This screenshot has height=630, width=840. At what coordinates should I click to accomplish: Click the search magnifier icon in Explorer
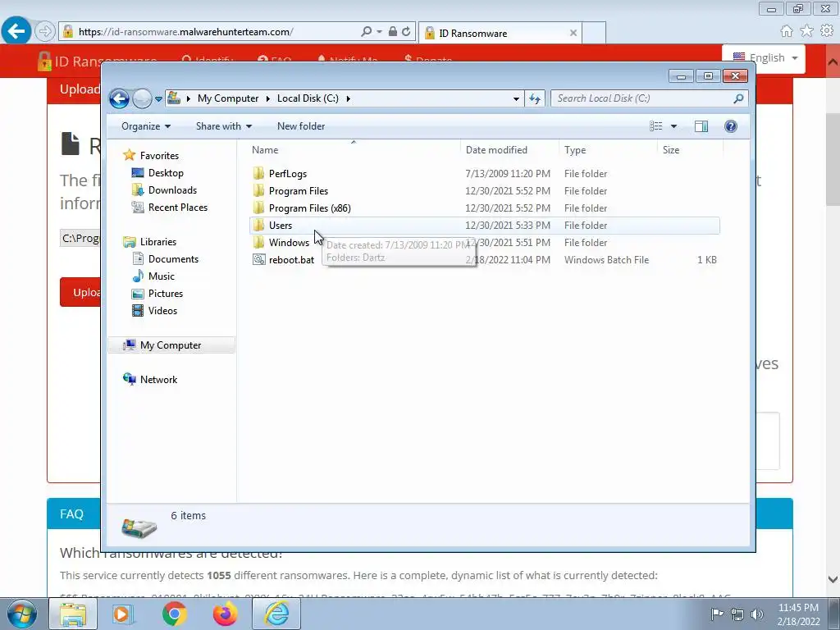pyautogui.click(x=739, y=98)
